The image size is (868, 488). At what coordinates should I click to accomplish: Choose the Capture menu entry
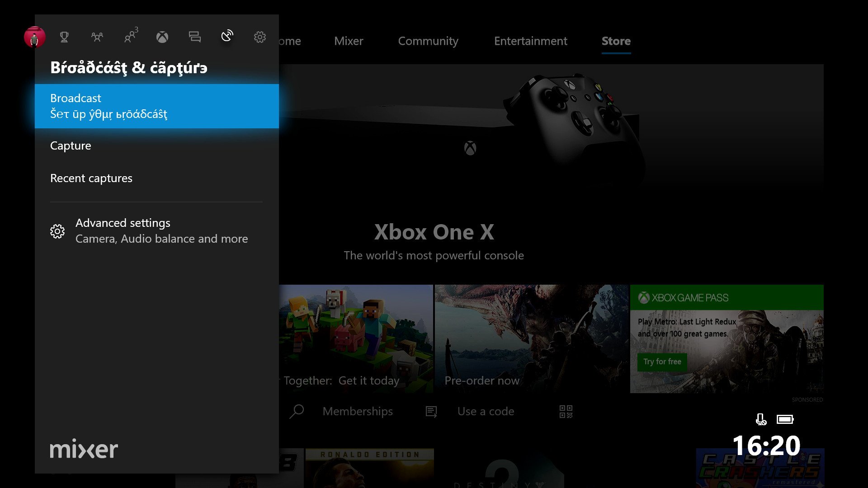[157, 145]
